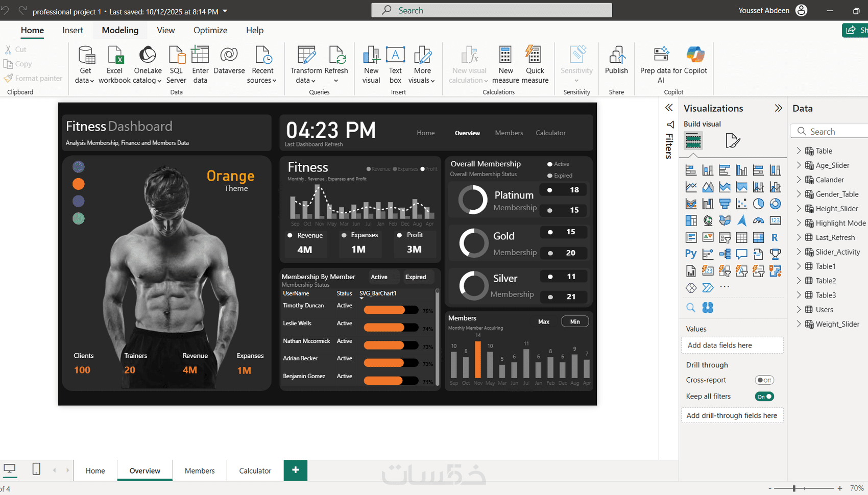Insert the Slicer visual
This screenshot has width=868, height=495.
tap(725, 237)
